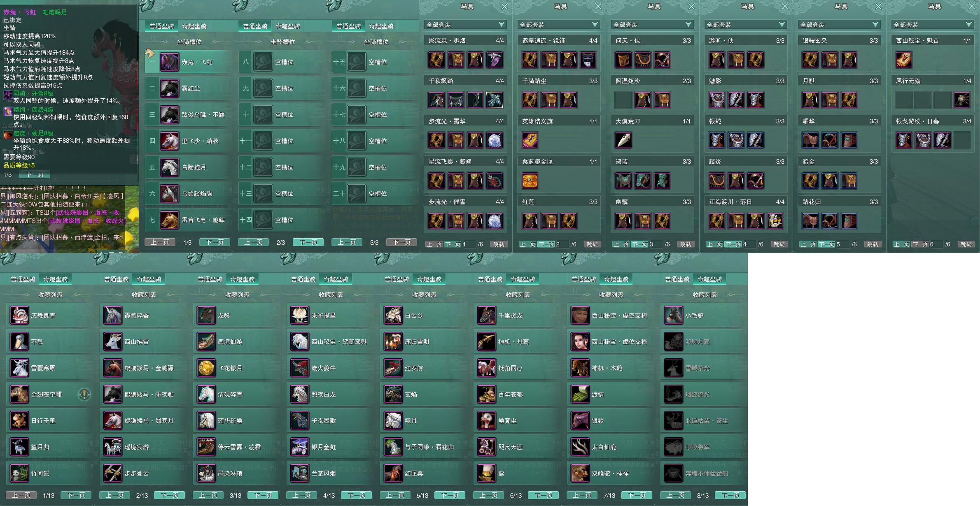Click 下一页 on collection page 1/13
Viewport: 980px width, 506px height.
tap(76, 495)
